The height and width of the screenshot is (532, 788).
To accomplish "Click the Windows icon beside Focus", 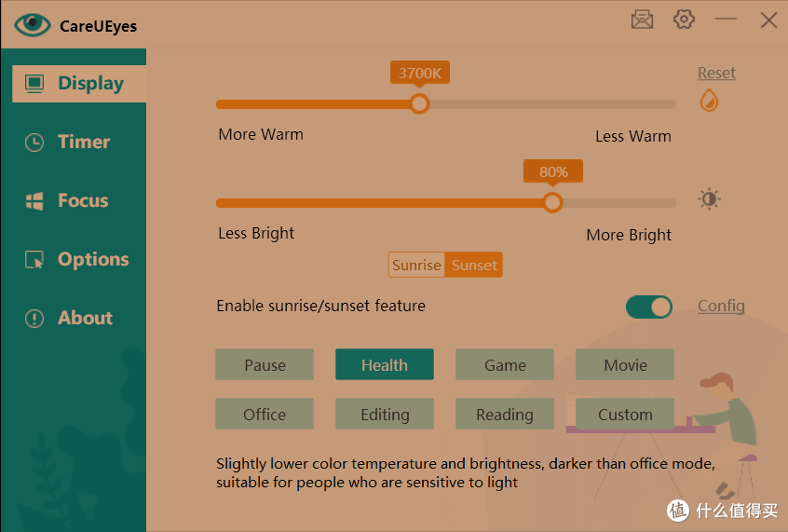I will point(34,201).
